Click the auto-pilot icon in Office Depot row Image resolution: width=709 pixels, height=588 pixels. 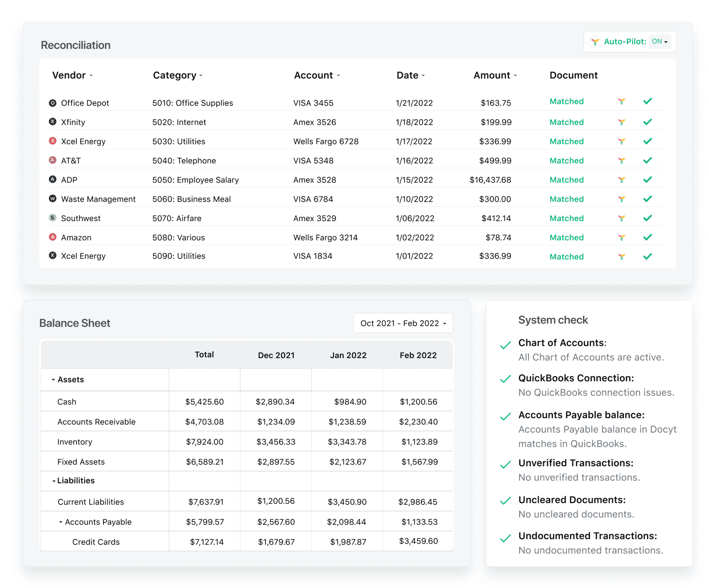[622, 101]
